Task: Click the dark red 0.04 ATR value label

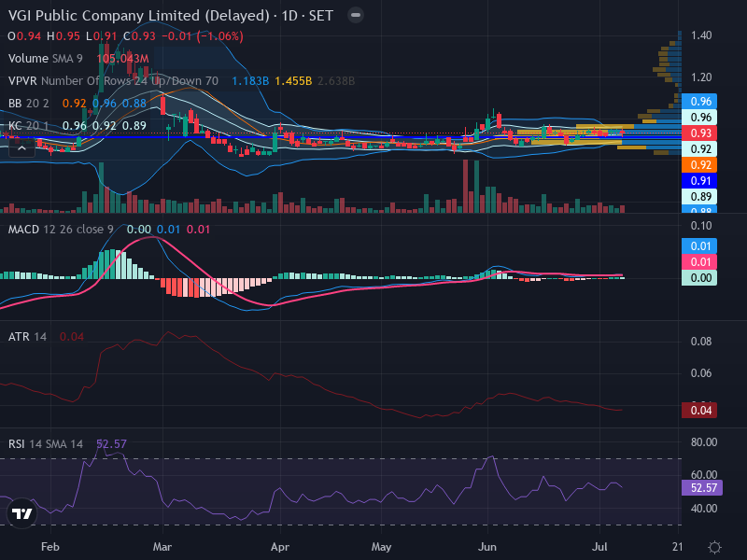Action: point(699,410)
